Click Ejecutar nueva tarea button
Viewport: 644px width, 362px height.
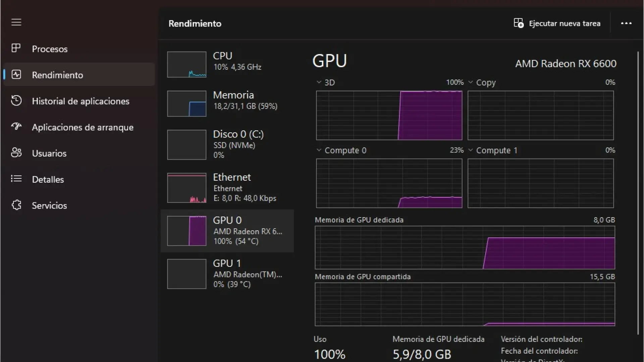557,23
